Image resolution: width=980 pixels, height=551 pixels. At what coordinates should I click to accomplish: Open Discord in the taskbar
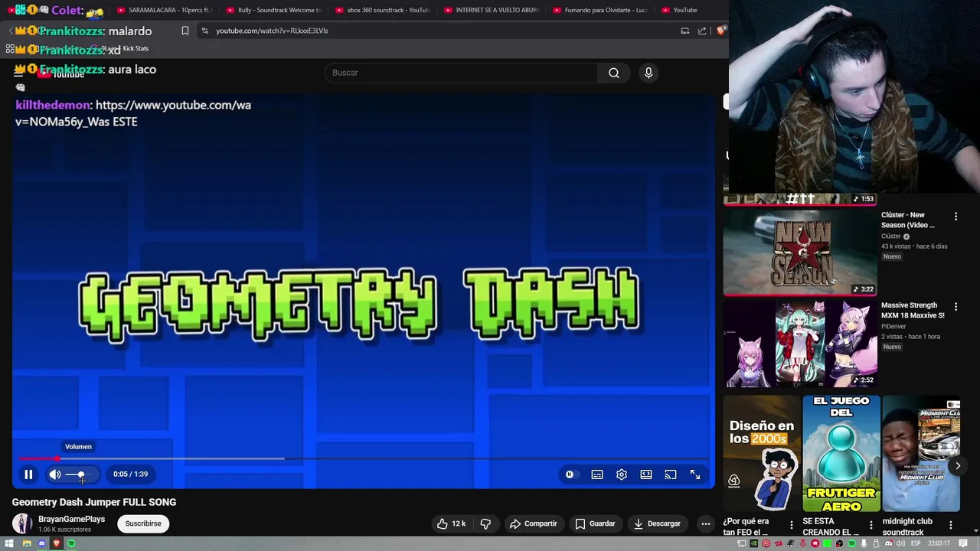[x=42, y=543]
